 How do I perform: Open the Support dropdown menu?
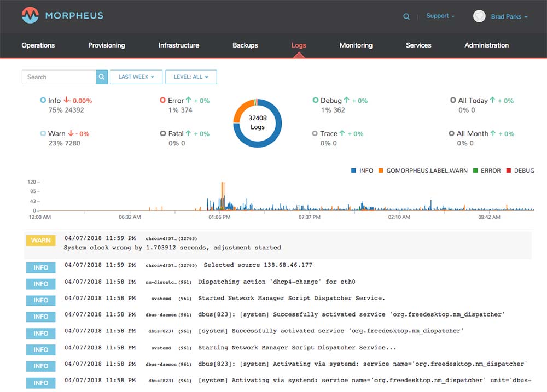click(440, 16)
